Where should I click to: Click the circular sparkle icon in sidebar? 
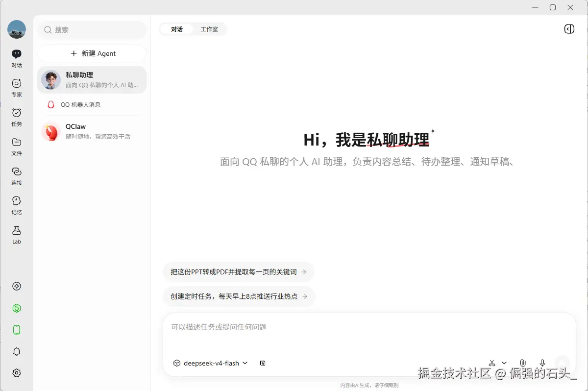(x=17, y=287)
